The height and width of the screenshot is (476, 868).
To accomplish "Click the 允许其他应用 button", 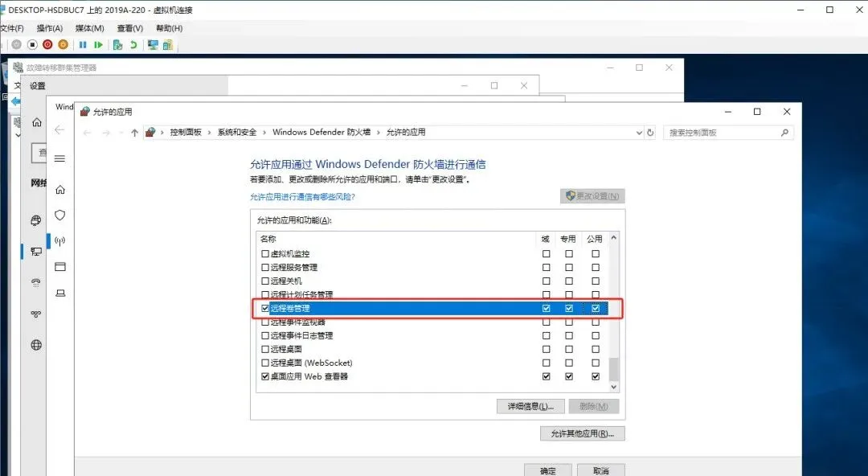I will pos(583,434).
